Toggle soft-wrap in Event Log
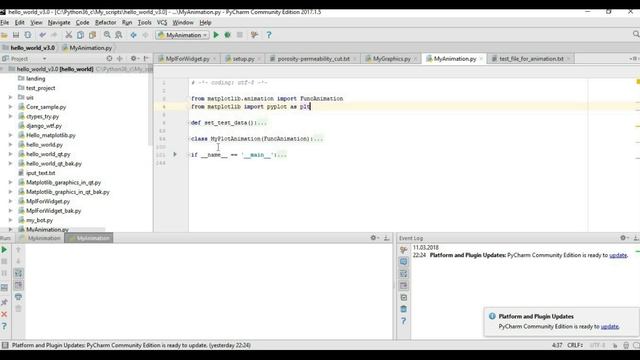 point(404,273)
